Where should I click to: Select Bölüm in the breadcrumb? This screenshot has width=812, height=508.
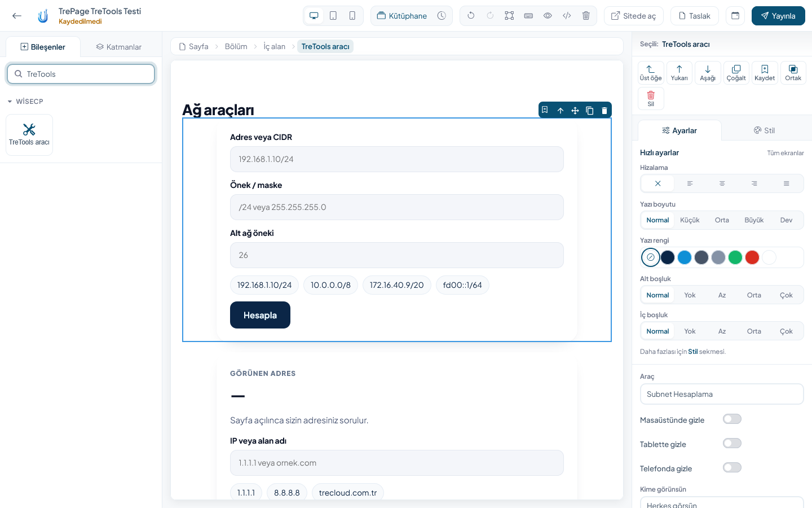[236, 46]
